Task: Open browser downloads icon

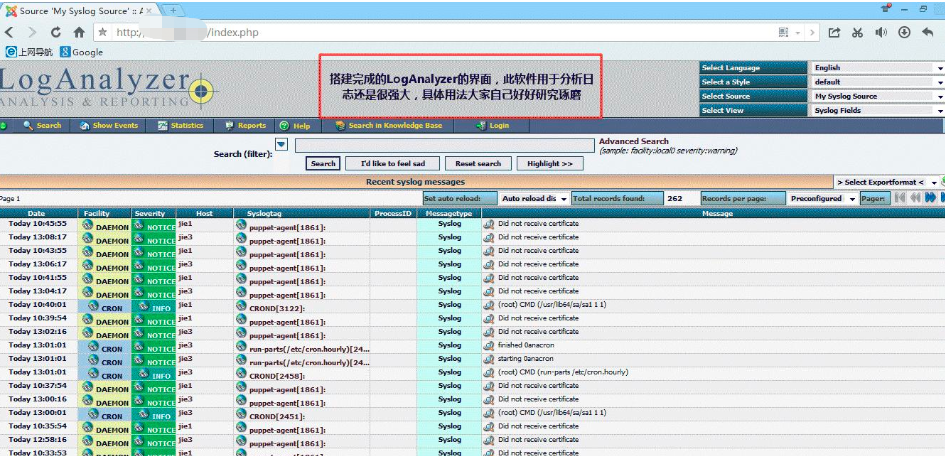Action: pos(904,33)
